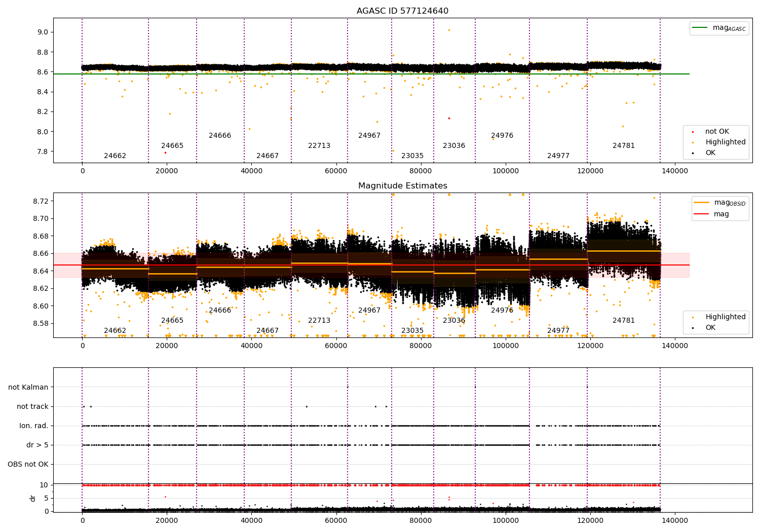Click the 'not track' axis label
The height and width of the screenshot is (532, 760).
click(x=32, y=407)
